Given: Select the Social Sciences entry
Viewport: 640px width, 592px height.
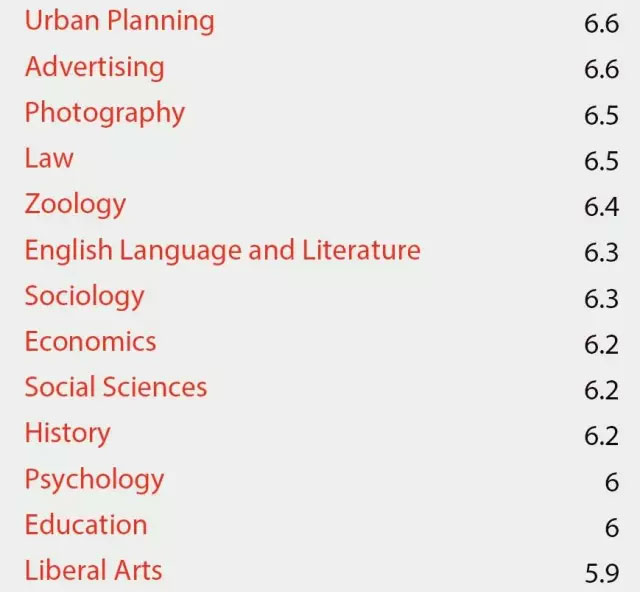Looking at the screenshot, I should (116, 387).
